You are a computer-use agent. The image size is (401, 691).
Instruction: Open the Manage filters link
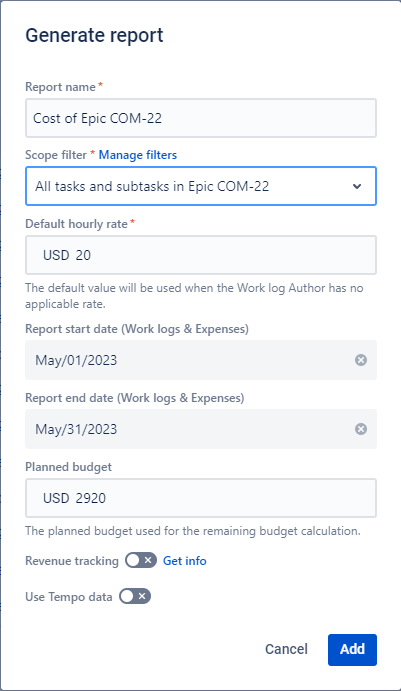(137, 155)
